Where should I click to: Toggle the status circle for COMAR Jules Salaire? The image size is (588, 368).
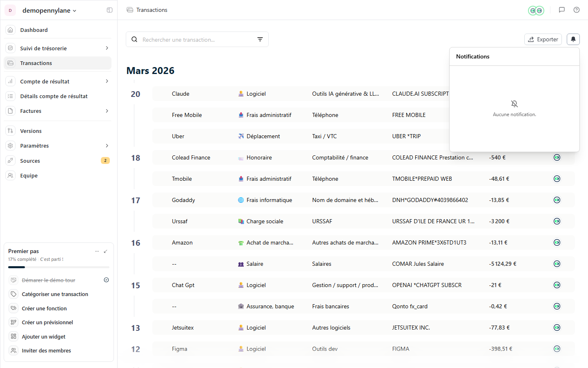point(557,264)
